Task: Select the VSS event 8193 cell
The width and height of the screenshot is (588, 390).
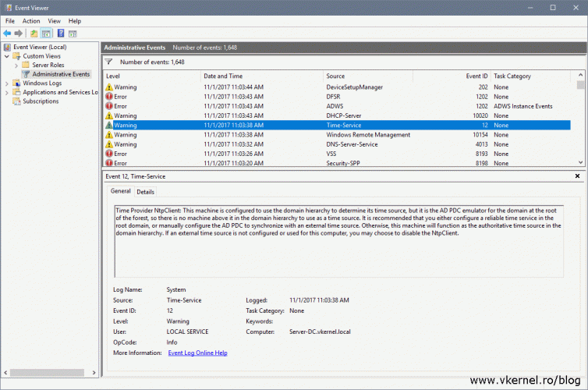Action: tap(481, 154)
